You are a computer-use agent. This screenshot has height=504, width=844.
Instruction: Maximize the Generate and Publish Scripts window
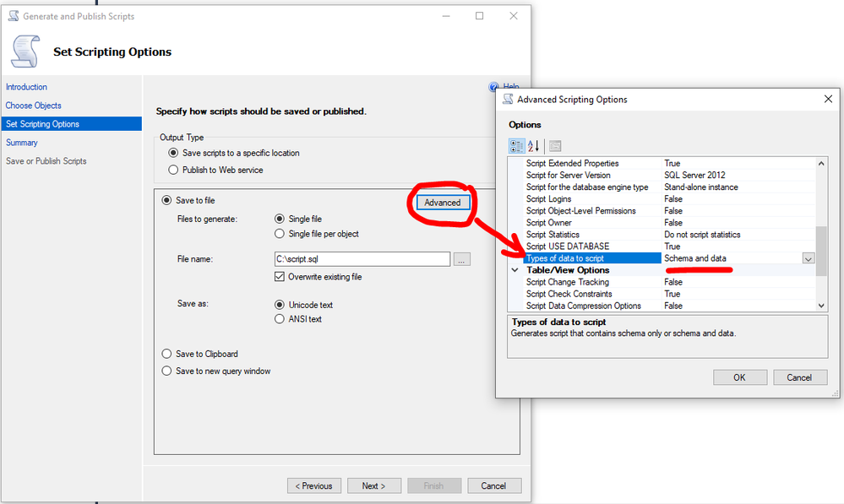pyautogui.click(x=479, y=16)
